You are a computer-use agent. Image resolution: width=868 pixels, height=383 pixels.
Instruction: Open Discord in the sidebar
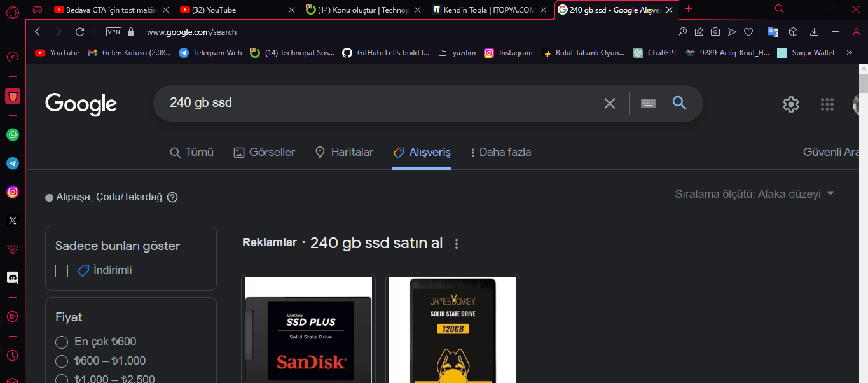[x=13, y=277]
